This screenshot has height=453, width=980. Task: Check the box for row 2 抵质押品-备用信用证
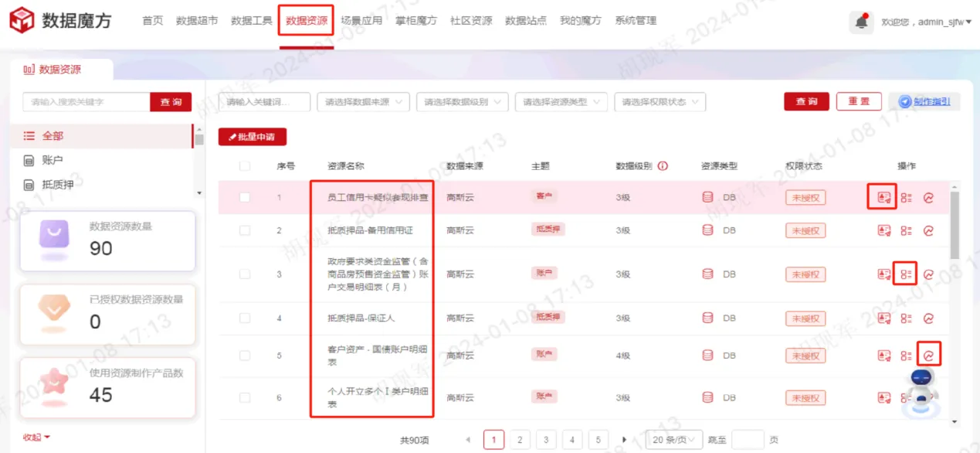coord(245,230)
